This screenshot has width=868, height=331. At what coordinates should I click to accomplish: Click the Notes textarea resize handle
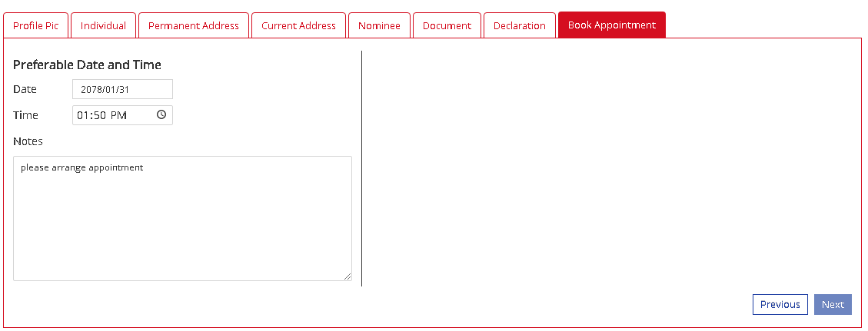(x=348, y=276)
